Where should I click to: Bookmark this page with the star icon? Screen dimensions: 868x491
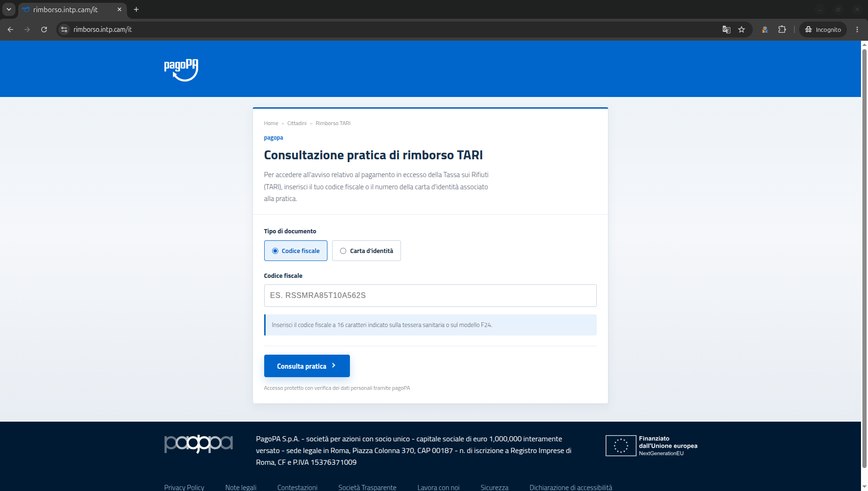pos(742,30)
